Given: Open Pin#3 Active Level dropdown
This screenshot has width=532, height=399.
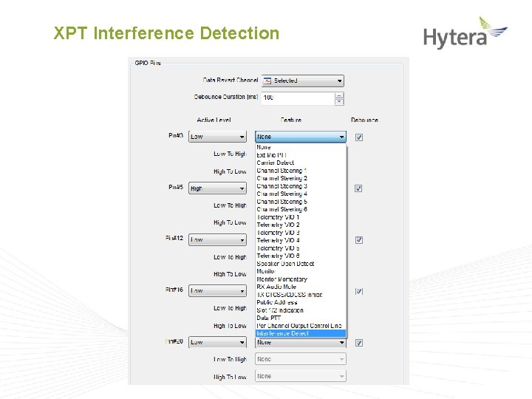Looking at the screenshot, I should (x=217, y=137).
